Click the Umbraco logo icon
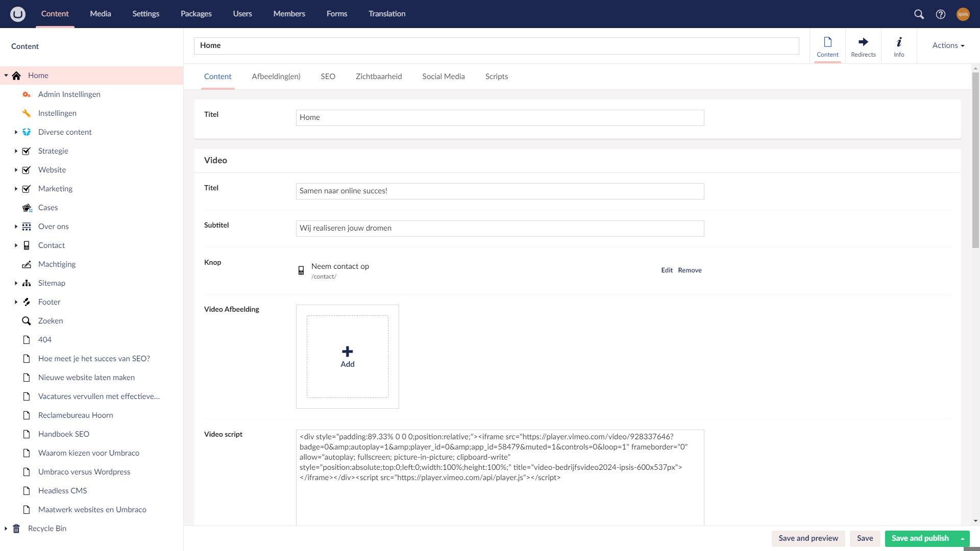This screenshot has height=551, width=980. coord(18,14)
